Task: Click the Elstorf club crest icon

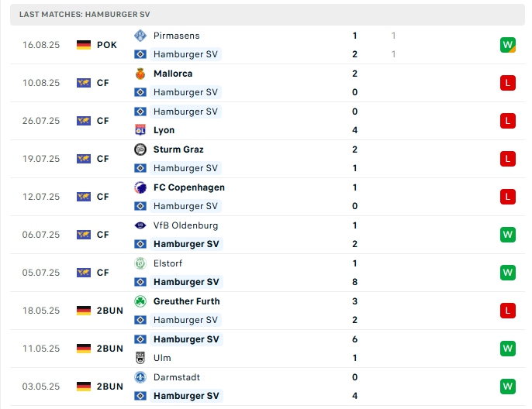Action: tap(140, 263)
